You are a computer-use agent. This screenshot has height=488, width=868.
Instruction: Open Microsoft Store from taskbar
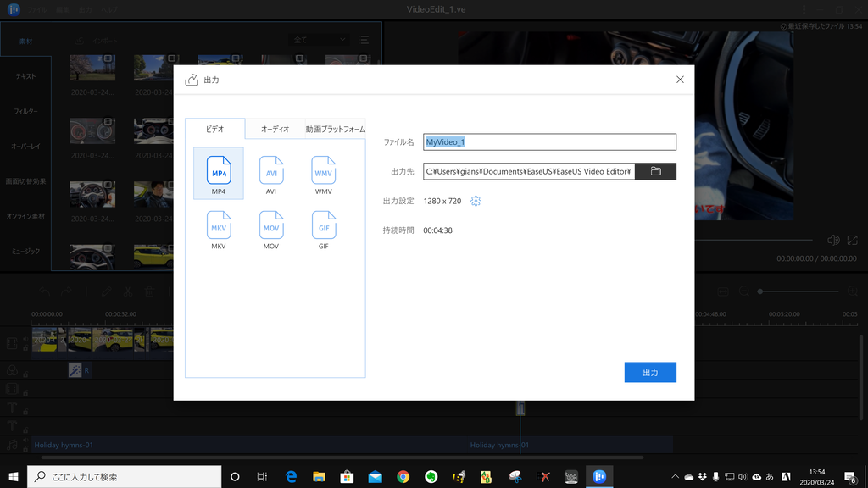coord(347,476)
